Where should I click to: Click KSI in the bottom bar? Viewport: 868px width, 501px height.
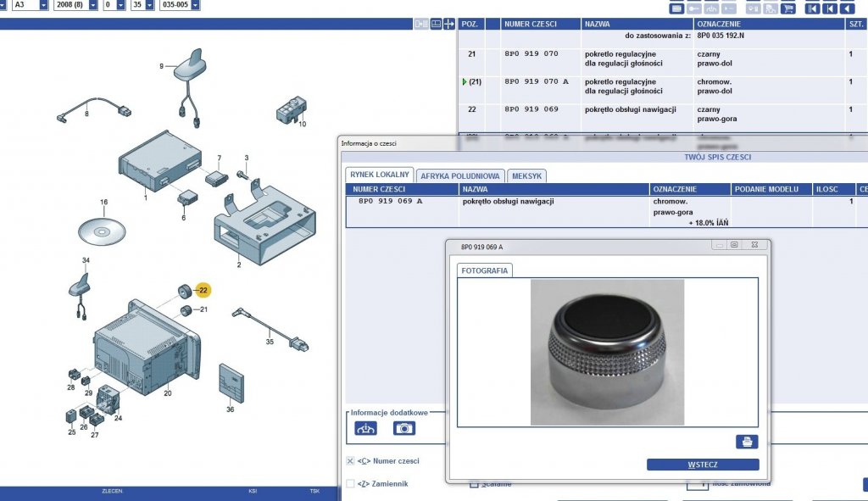click(x=253, y=491)
